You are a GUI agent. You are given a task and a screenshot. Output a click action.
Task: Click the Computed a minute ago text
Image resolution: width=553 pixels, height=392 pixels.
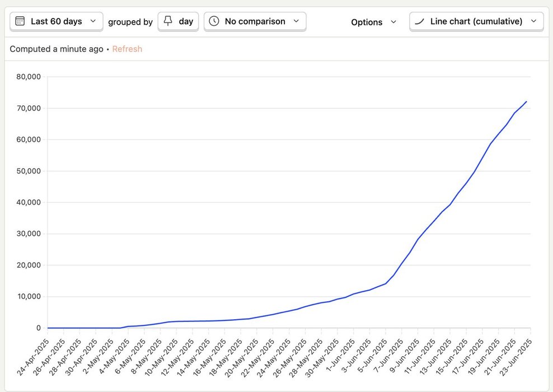pos(57,49)
